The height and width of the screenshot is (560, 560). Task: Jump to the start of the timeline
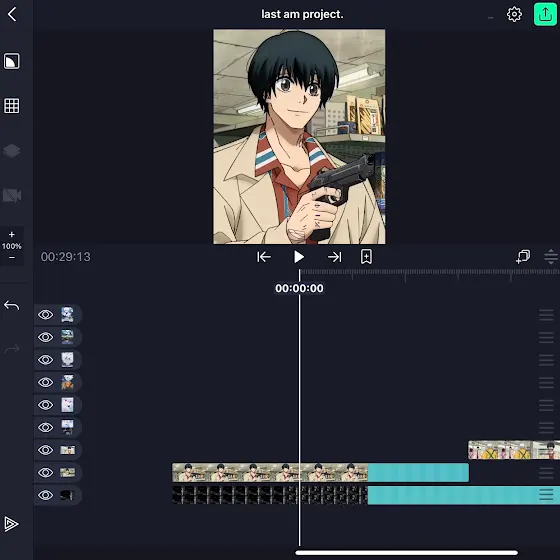tap(264, 256)
